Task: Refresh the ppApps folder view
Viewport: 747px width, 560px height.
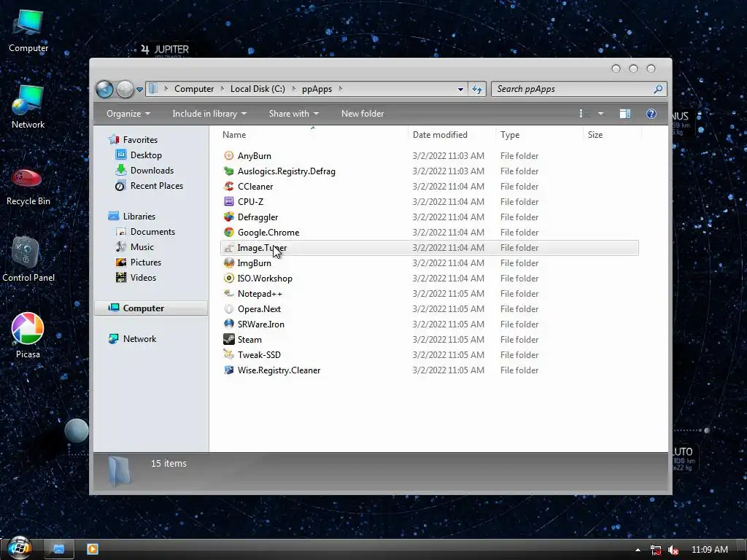Action: coord(477,89)
